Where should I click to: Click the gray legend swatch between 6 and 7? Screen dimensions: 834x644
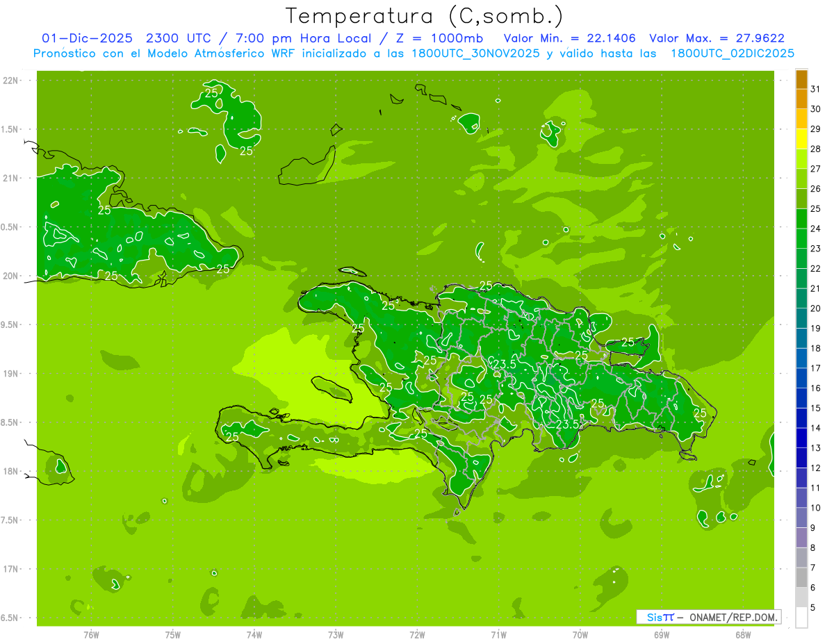click(x=801, y=577)
